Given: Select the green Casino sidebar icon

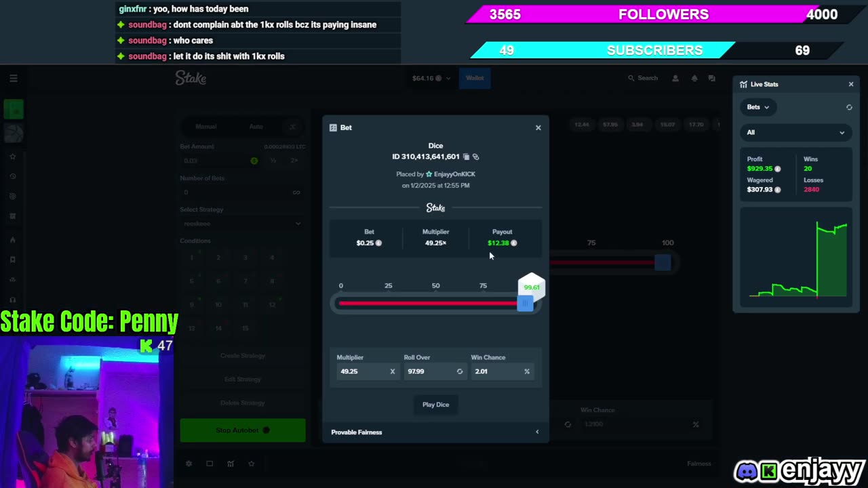Looking at the screenshot, I should point(14,109).
